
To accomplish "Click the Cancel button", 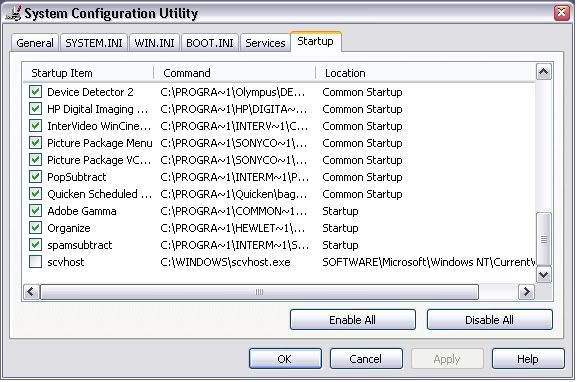I will click(366, 359).
